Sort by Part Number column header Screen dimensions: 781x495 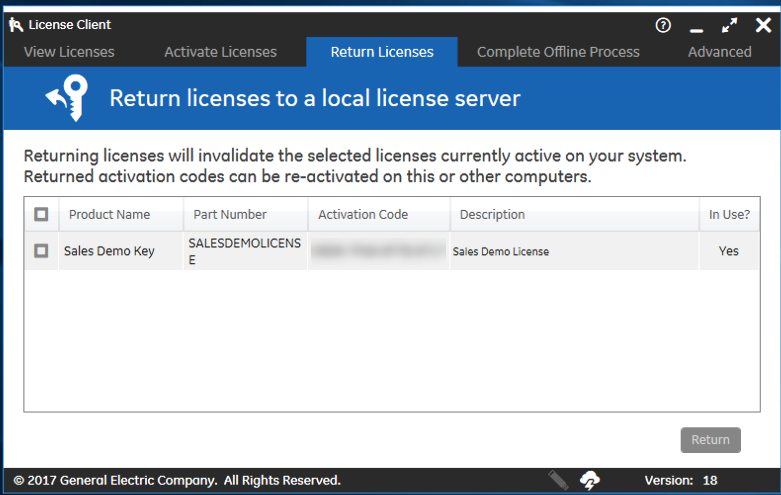point(246,214)
